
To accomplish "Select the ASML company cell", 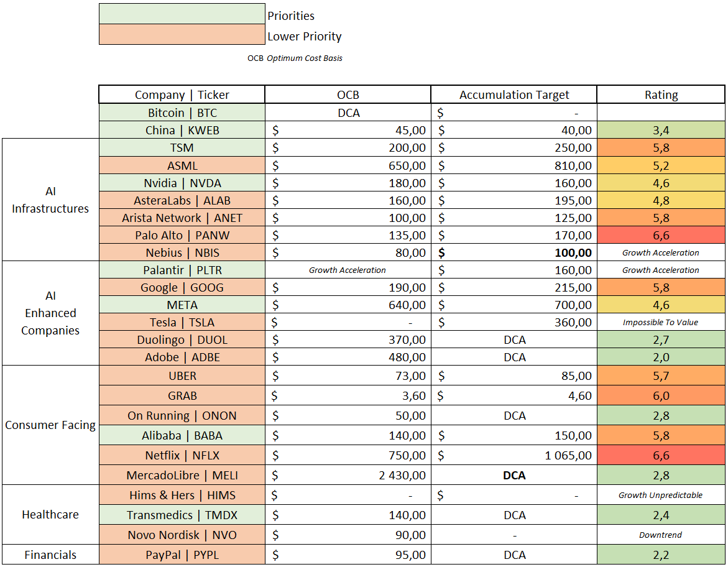I will click(x=182, y=165).
